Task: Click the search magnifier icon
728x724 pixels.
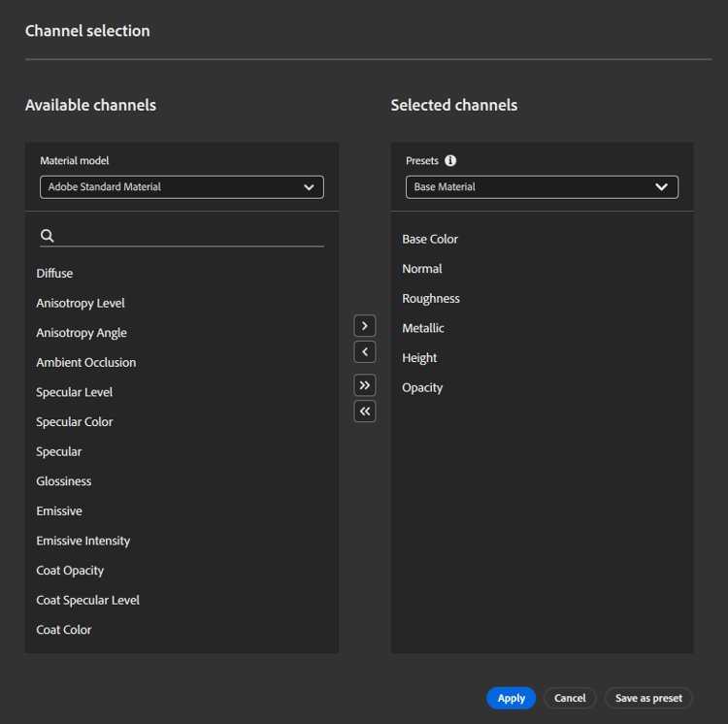Action: click(47, 235)
